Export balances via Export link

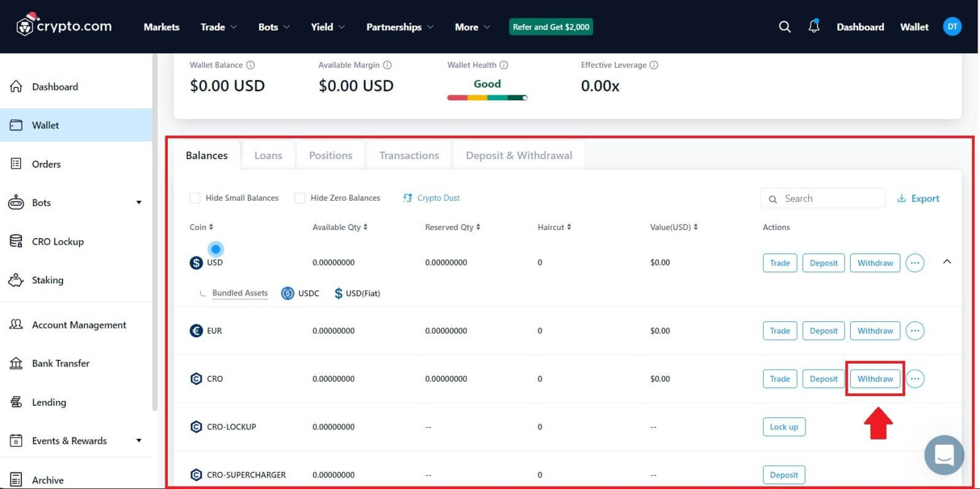[918, 198]
